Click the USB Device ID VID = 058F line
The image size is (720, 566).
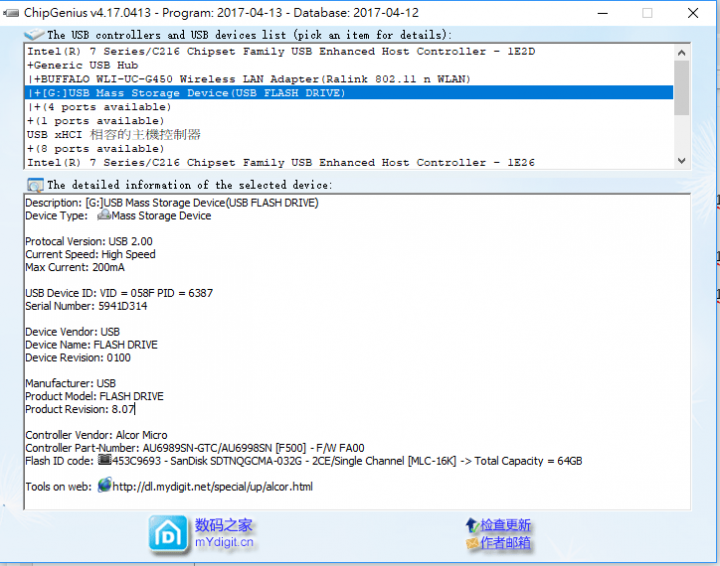coord(119,293)
